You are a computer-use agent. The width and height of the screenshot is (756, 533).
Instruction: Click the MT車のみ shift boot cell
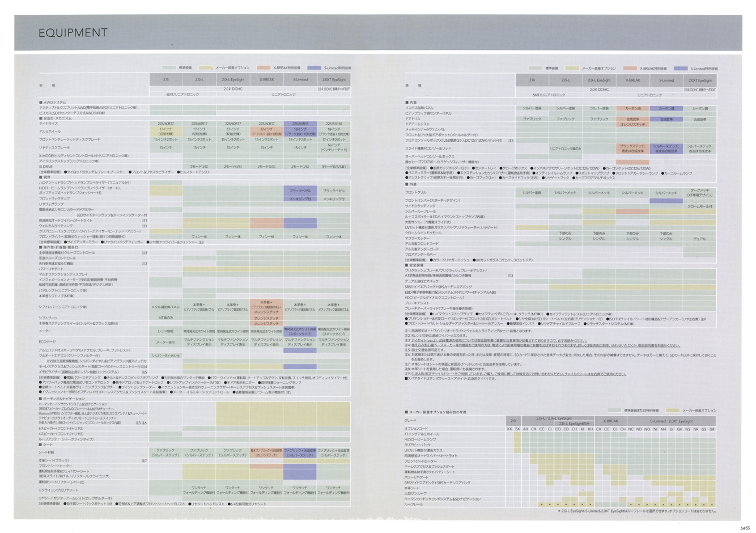click(165, 318)
